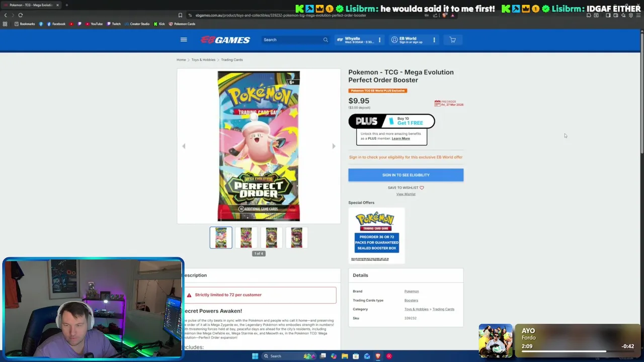The height and width of the screenshot is (362, 644).
Task: Click the EB Games logo
Action: point(225,40)
